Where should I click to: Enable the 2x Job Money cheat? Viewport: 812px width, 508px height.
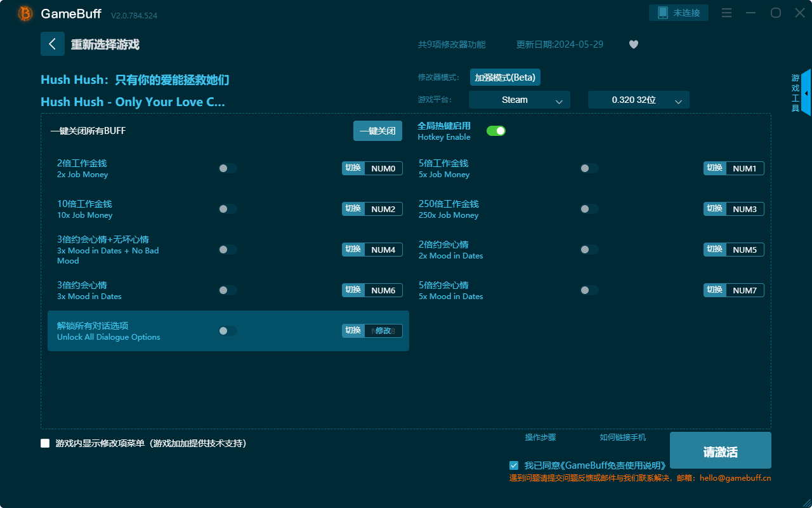pos(228,168)
